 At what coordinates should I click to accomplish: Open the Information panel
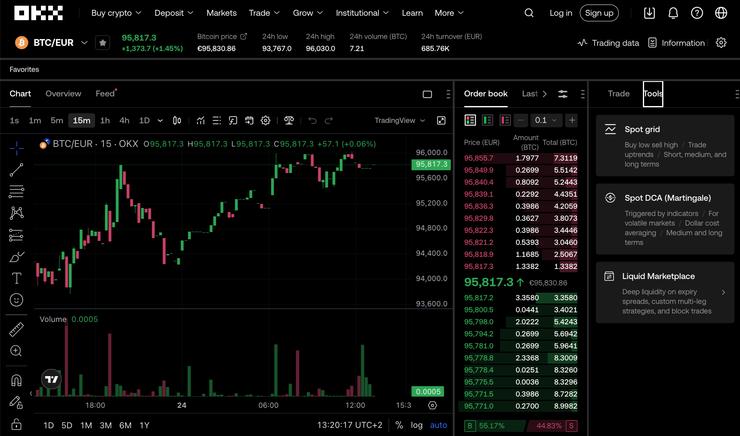point(677,43)
